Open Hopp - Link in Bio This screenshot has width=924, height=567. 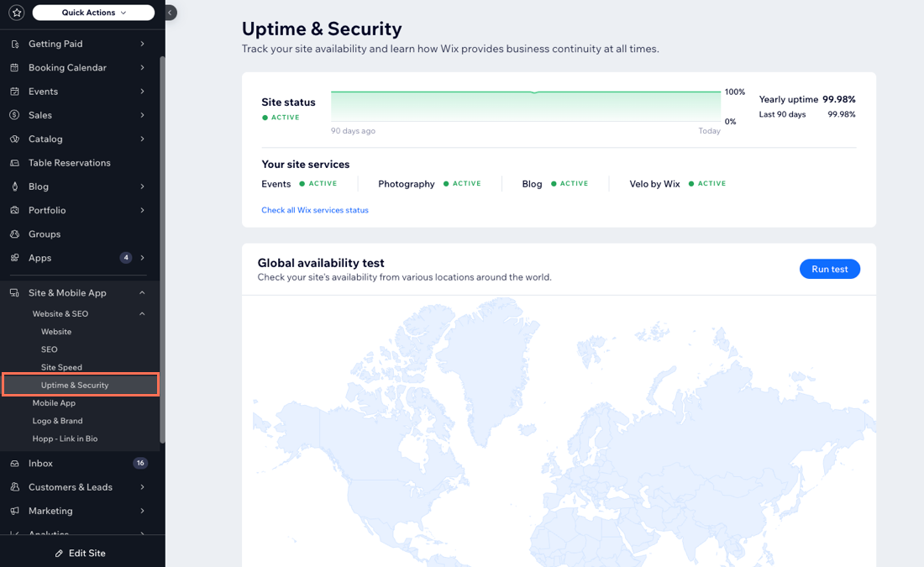65,438
